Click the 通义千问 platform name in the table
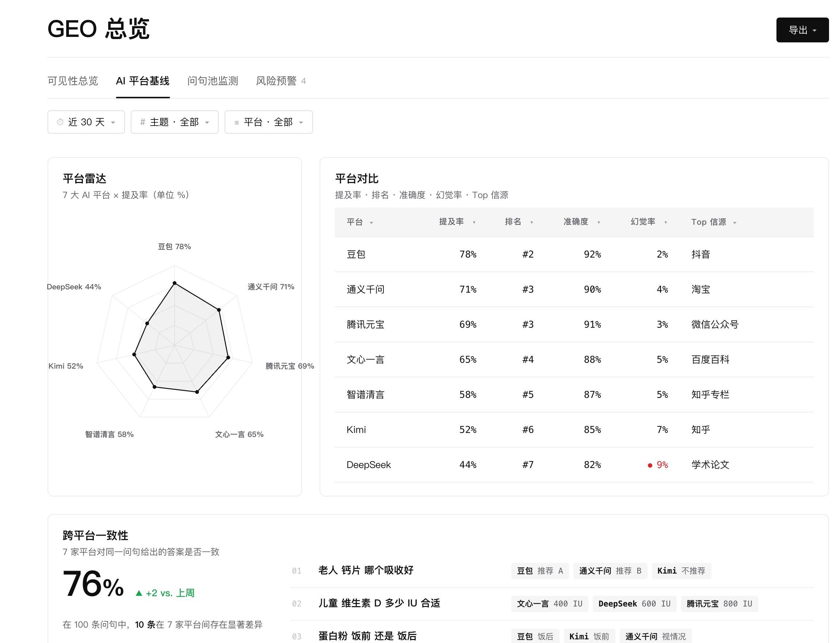The width and height of the screenshot is (840, 643). [x=365, y=289]
